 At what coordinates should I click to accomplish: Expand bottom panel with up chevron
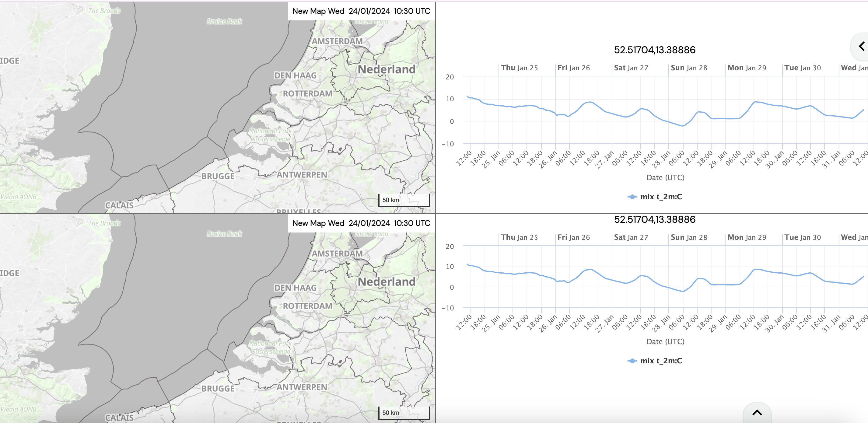(x=757, y=413)
